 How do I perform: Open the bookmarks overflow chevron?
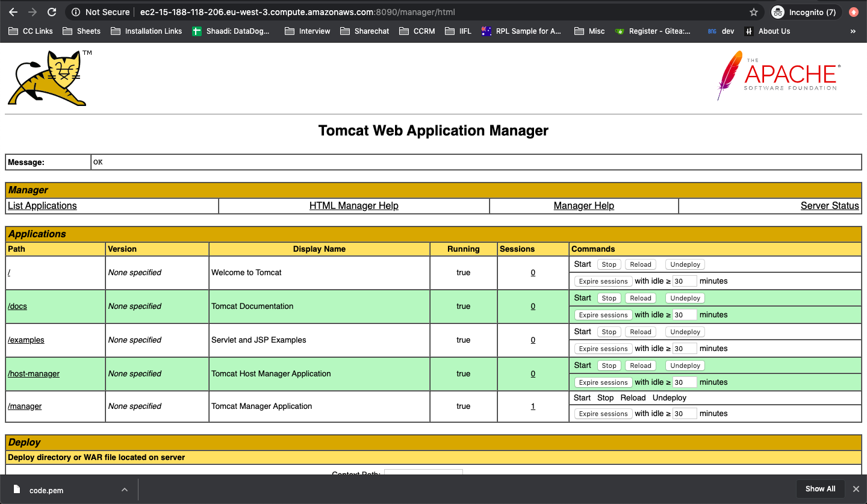click(853, 31)
